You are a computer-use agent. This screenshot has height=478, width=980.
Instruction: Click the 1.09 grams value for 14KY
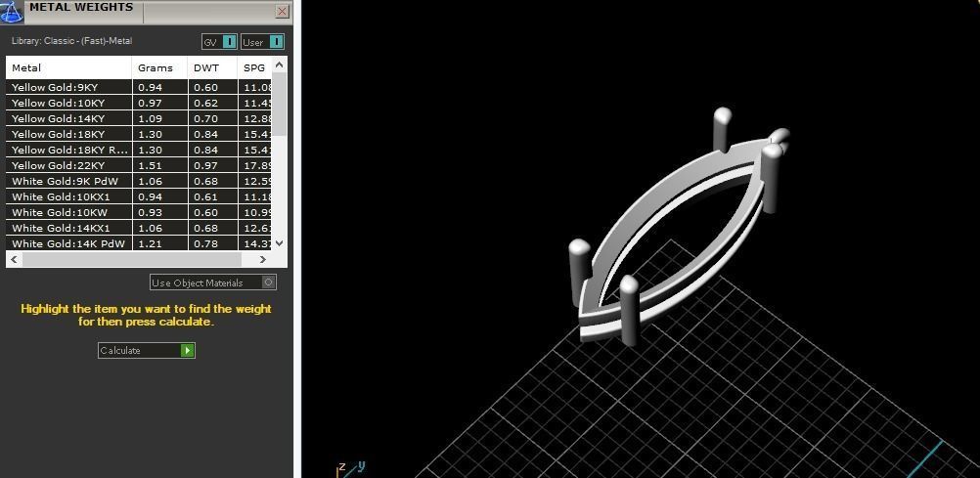click(150, 118)
